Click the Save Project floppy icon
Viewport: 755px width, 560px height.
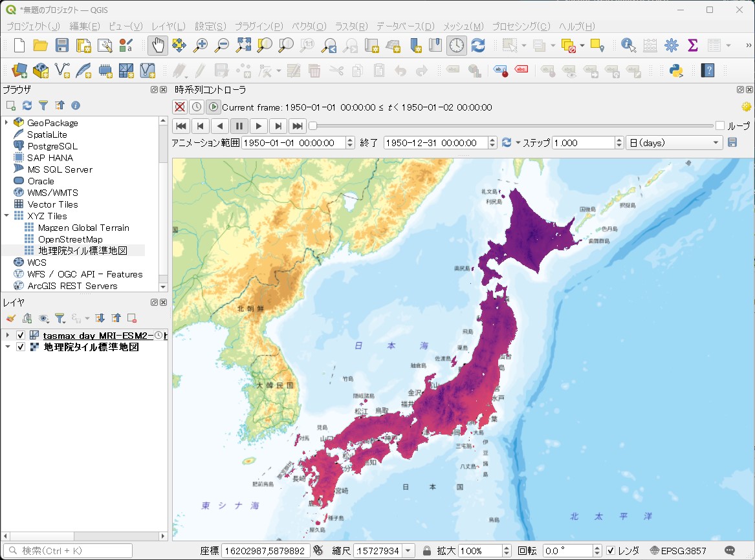pyautogui.click(x=62, y=46)
